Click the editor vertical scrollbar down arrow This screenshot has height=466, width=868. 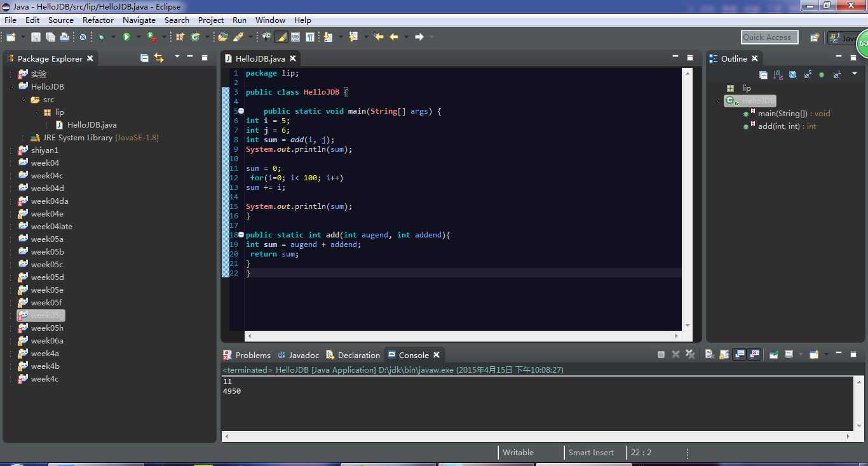687,324
